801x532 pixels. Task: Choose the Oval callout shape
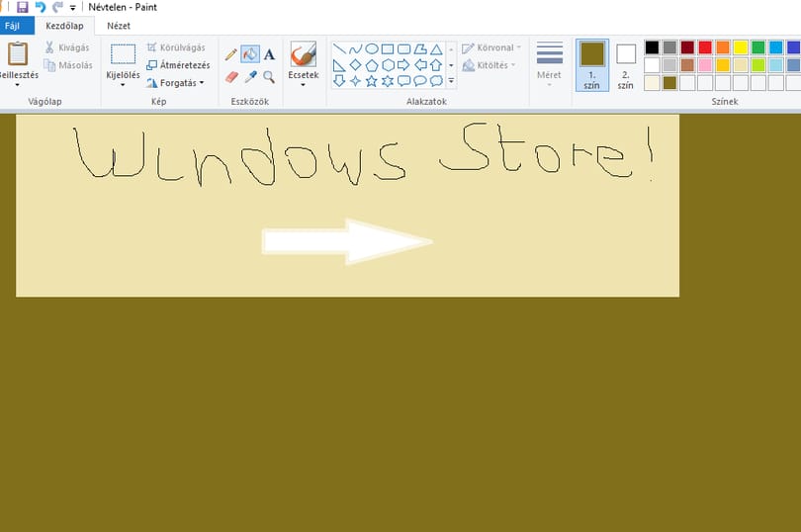(x=420, y=81)
